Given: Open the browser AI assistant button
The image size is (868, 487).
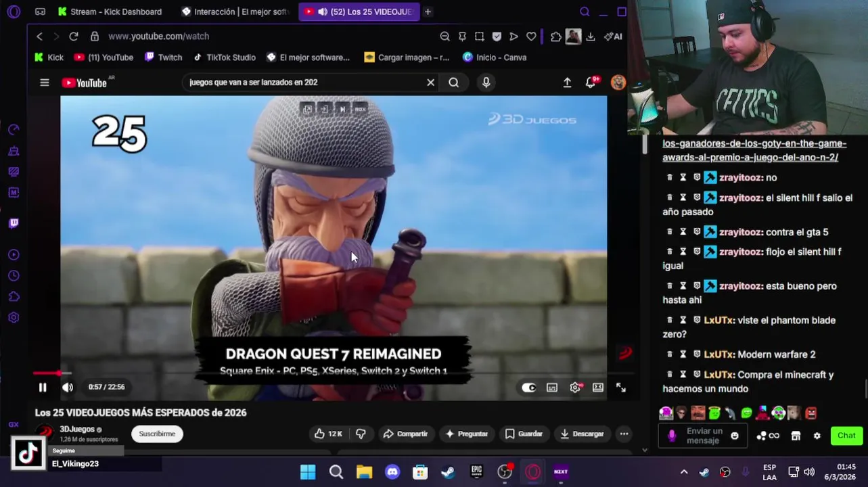Looking at the screenshot, I should pos(613,37).
